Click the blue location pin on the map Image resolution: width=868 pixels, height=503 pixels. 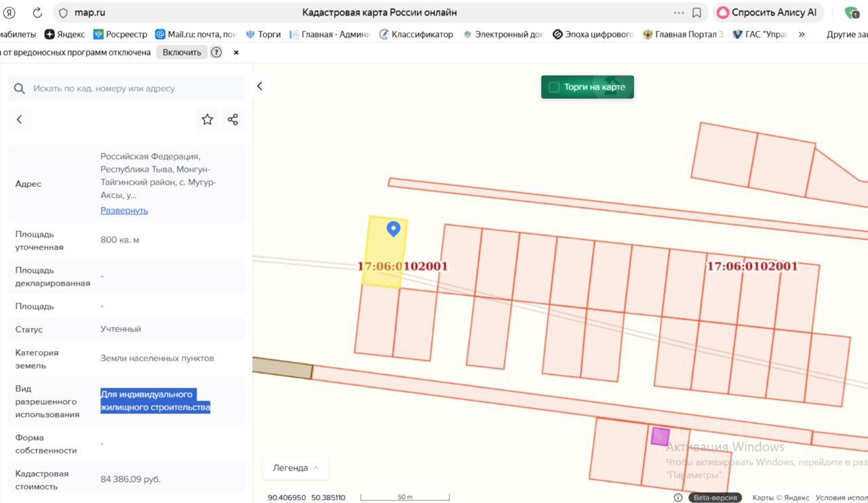point(393,229)
